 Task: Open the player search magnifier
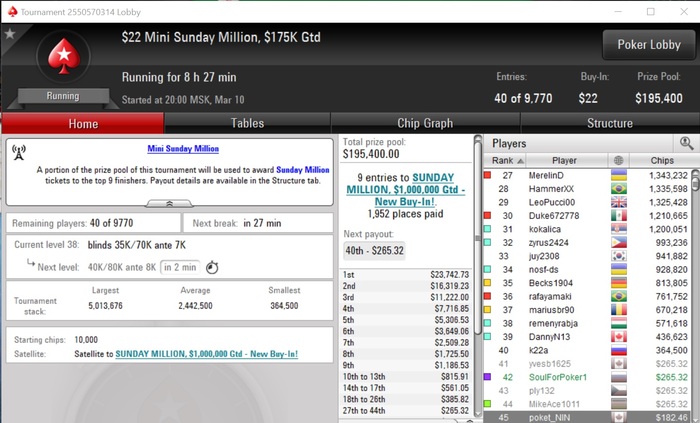pyautogui.click(x=686, y=143)
